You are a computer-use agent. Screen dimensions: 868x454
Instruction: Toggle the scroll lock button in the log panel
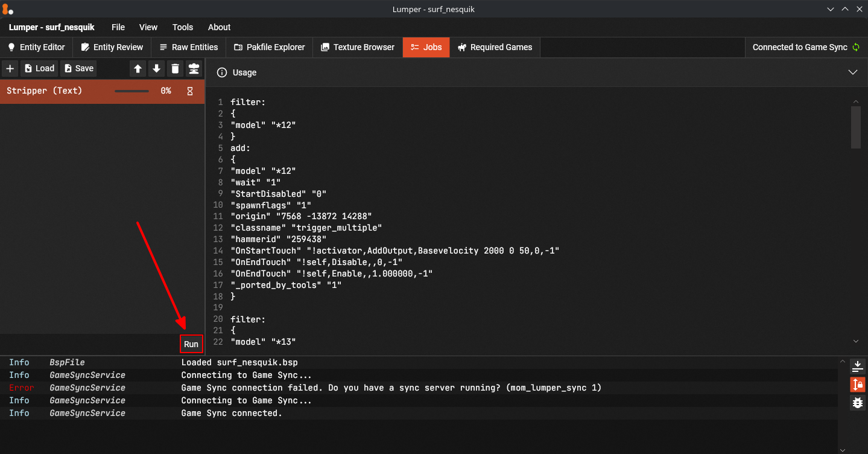tap(857, 384)
